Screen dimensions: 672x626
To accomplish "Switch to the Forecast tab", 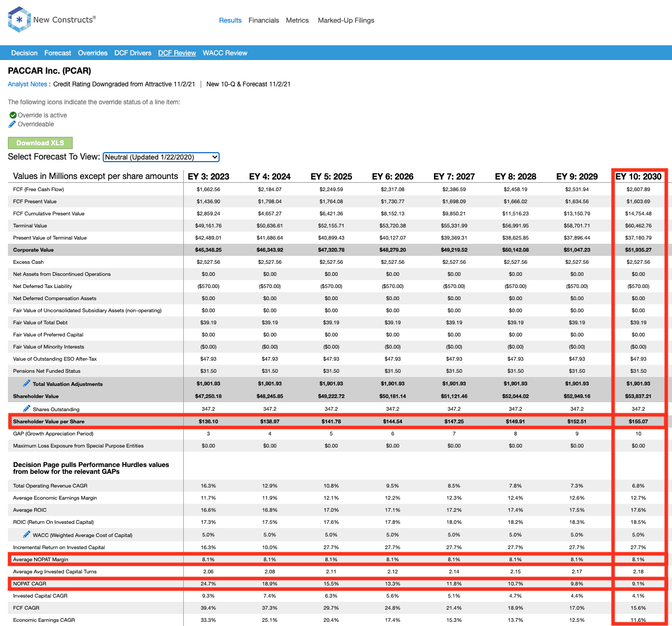I will click(58, 53).
